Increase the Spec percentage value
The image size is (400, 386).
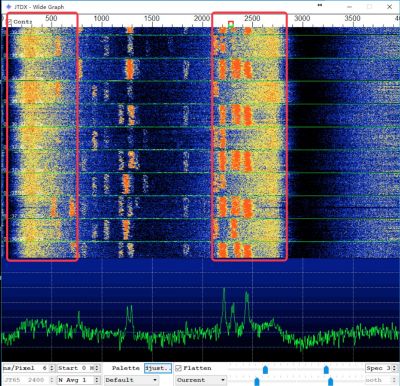(394, 366)
